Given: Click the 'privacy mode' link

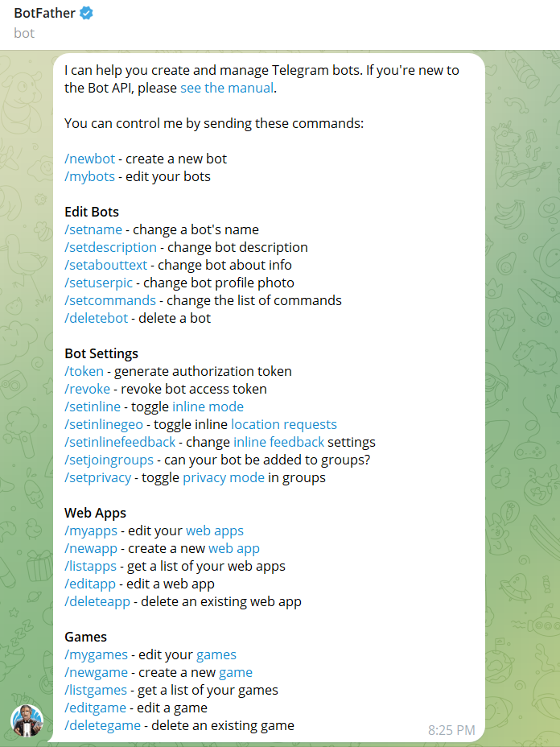Looking at the screenshot, I should point(224,478).
